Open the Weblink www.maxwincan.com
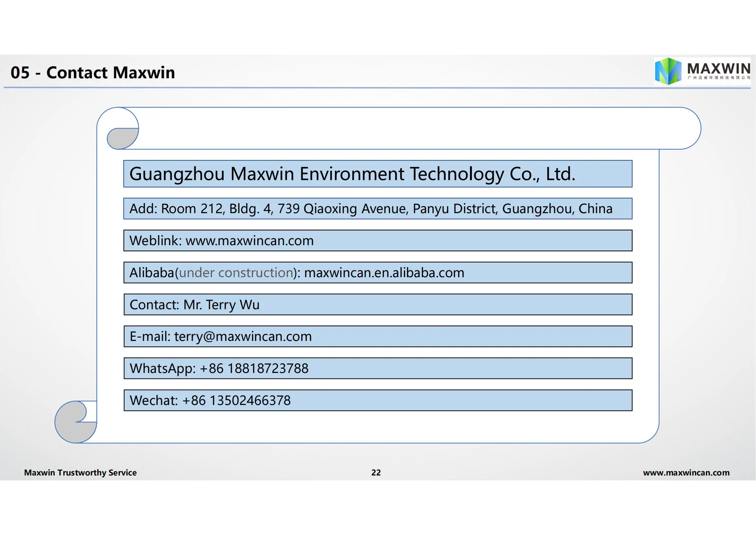The image size is (756, 535). point(249,241)
